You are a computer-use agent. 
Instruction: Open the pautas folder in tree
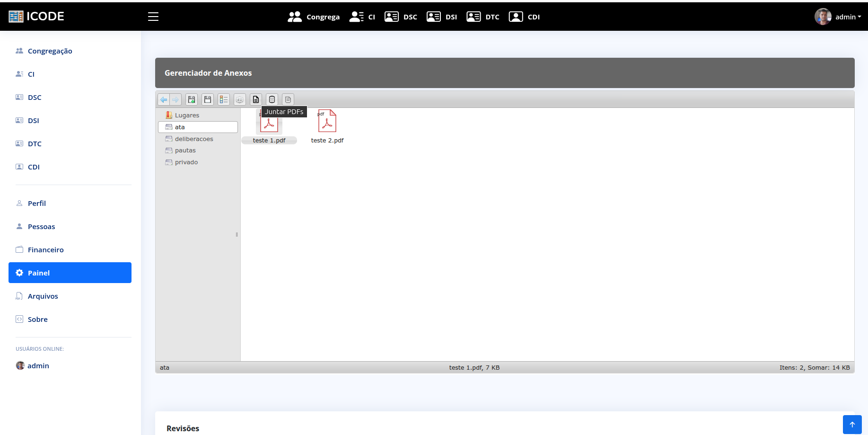click(185, 151)
